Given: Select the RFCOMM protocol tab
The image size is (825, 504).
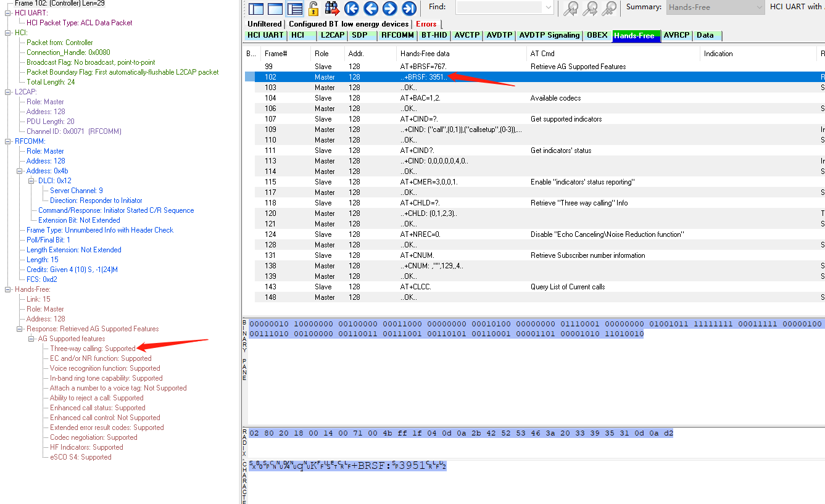Looking at the screenshot, I should (x=398, y=35).
